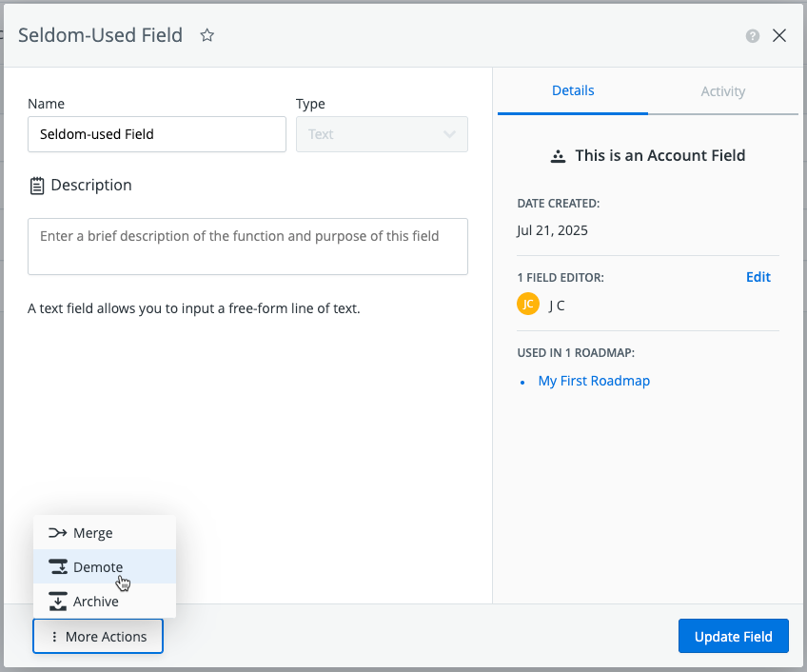Click the Archive icon in actions menu

[x=57, y=602]
